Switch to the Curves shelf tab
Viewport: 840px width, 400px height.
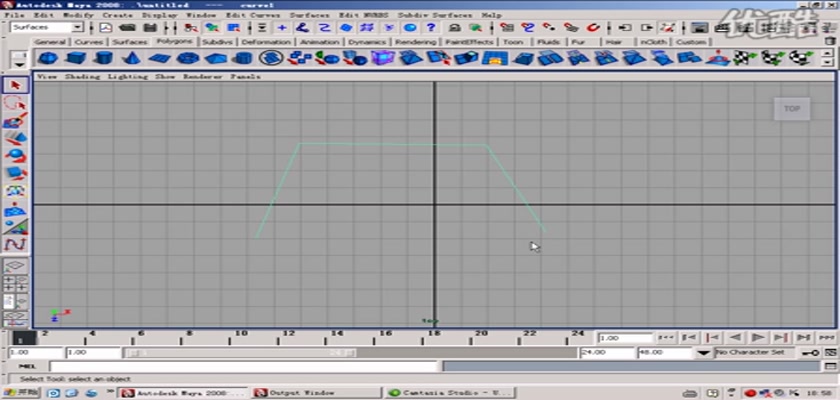click(x=89, y=43)
